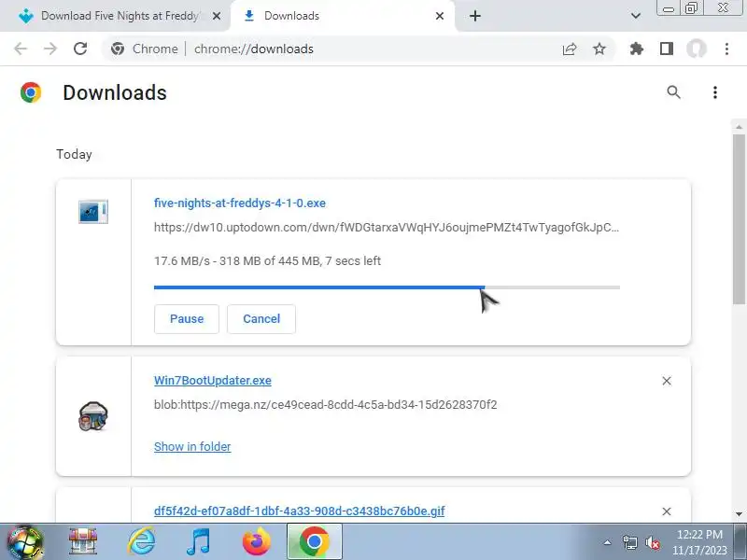The height and width of the screenshot is (560, 747).
Task: Click the five-nights-at-freddys file icon
Action: tap(93, 212)
